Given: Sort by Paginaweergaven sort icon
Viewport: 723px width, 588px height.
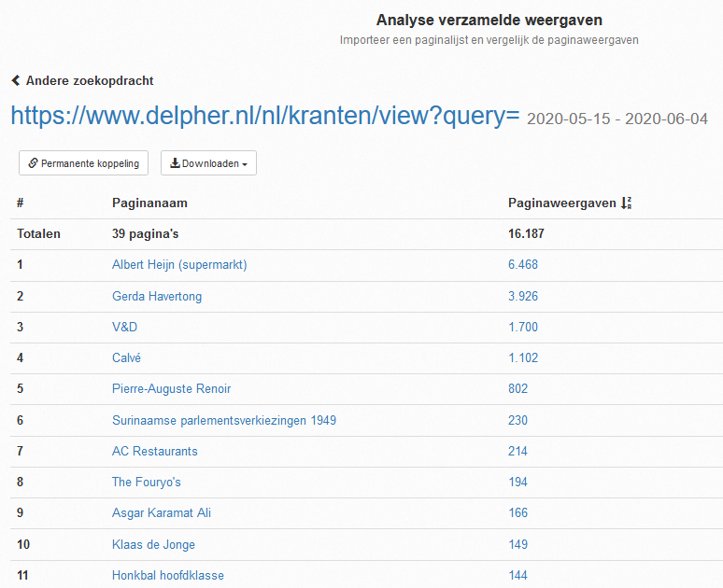Looking at the screenshot, I should (626, 203).
